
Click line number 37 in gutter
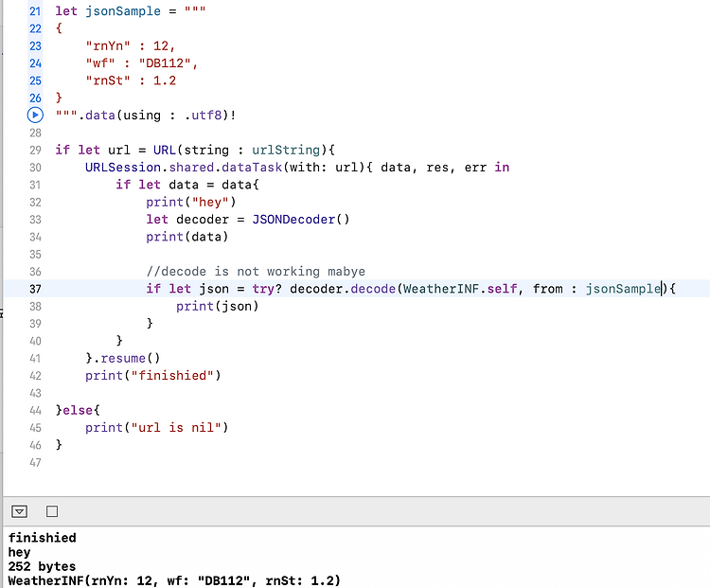coord(35,289)
